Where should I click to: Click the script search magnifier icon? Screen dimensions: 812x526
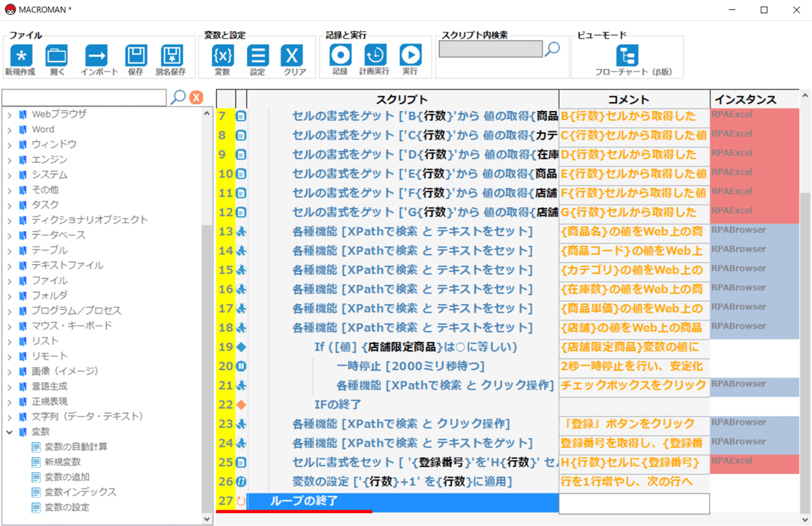click(x=554, y=48)
